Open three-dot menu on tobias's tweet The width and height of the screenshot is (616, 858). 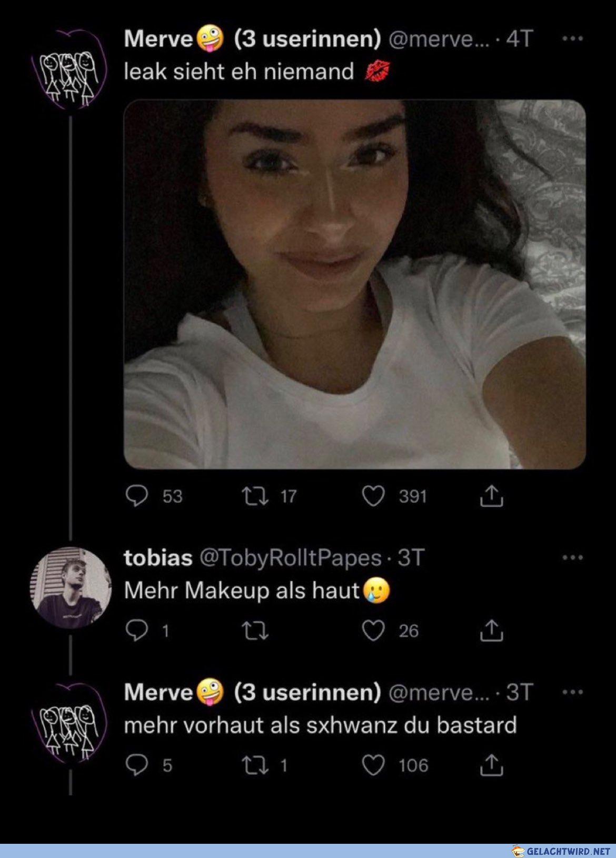573,557
